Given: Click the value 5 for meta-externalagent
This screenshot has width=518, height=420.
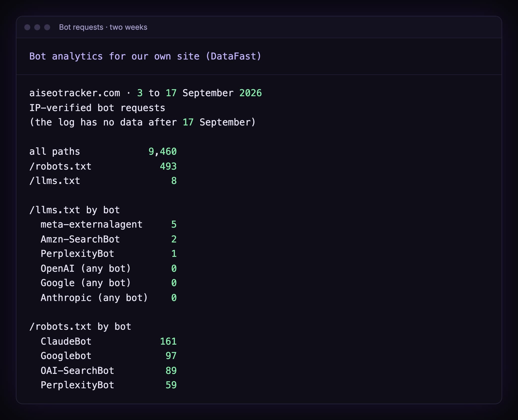Looking at the screenshot, I should click(174, 224).
